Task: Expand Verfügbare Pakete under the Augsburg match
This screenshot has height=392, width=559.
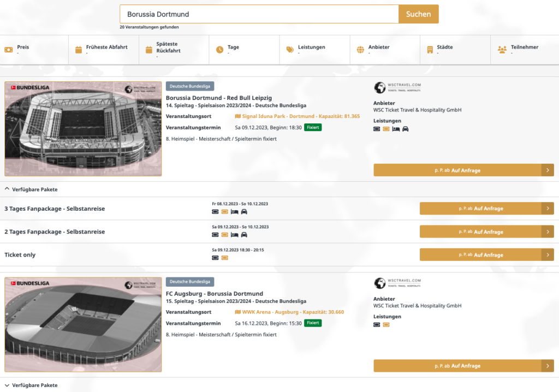Action: [31, 385]
